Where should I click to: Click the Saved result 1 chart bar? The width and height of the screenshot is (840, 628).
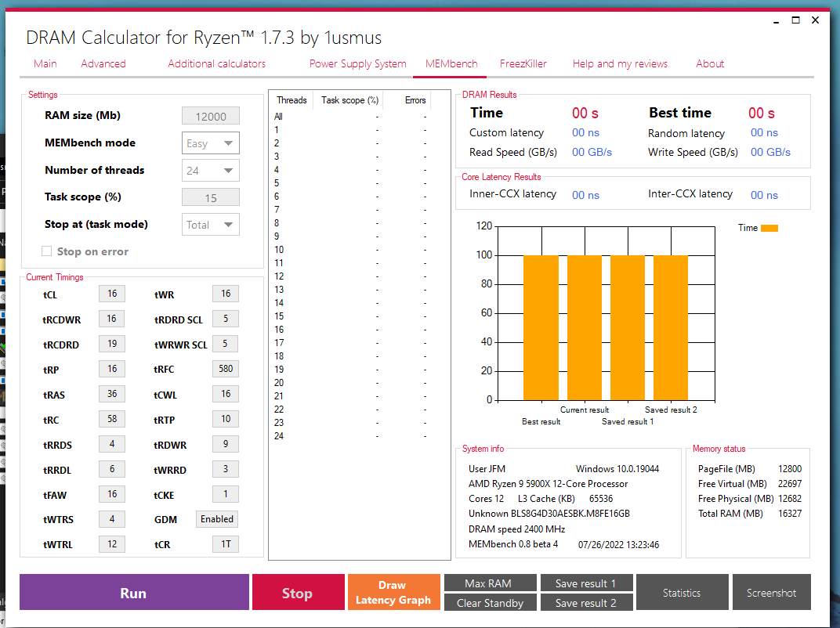tap(628, 328)
